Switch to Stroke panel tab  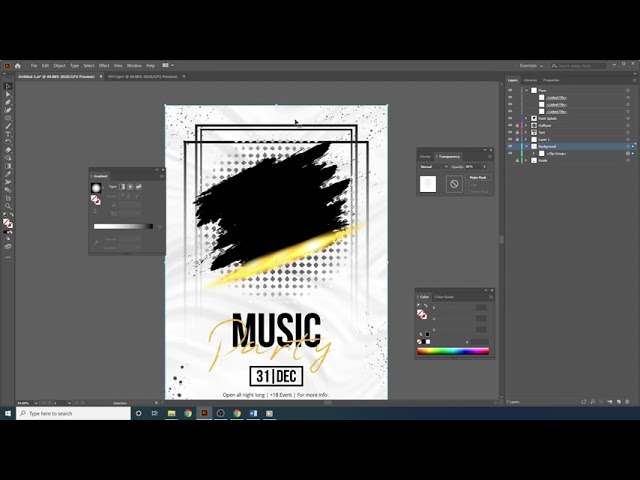click(x=425, y=156)
